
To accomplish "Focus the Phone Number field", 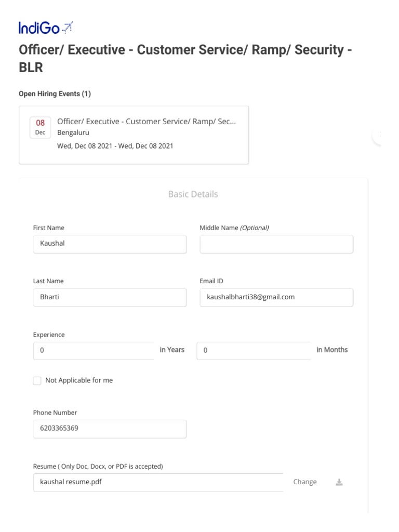I will tap(110, 429).
